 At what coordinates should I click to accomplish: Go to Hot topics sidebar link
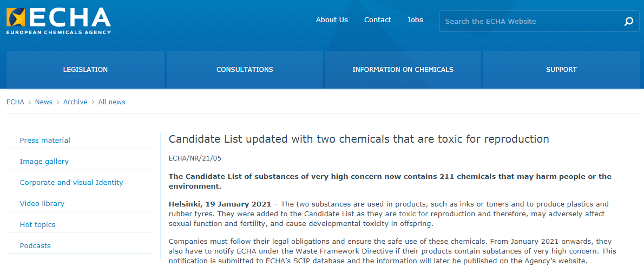(37, 225)
